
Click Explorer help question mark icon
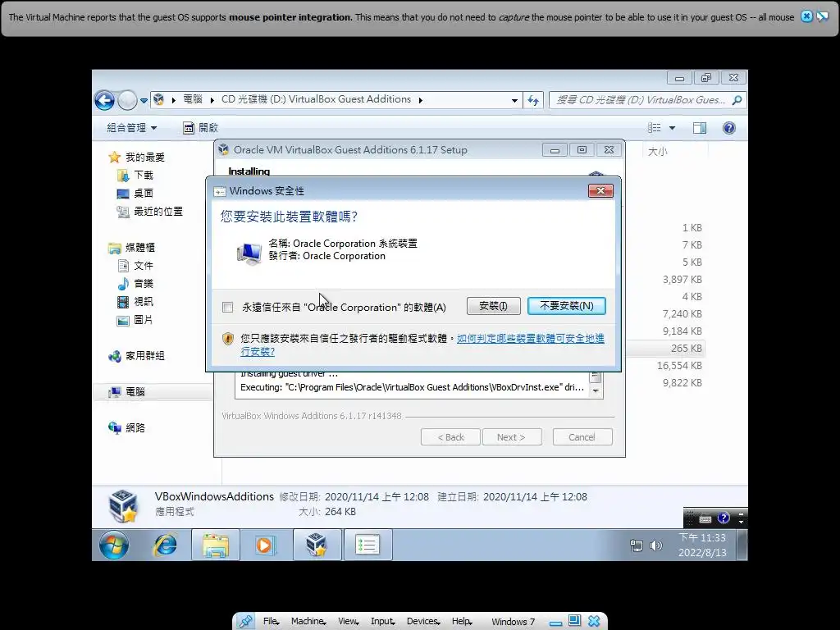click(x=729, y=127)
